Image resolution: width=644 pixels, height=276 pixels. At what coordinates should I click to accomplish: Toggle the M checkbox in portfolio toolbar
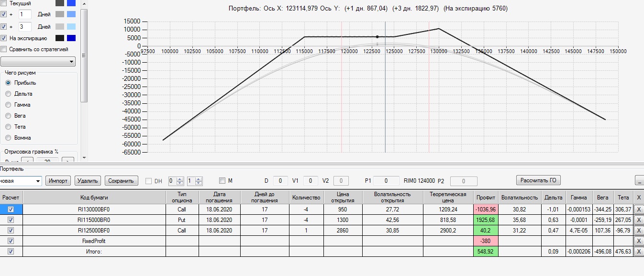coord(222,181)
